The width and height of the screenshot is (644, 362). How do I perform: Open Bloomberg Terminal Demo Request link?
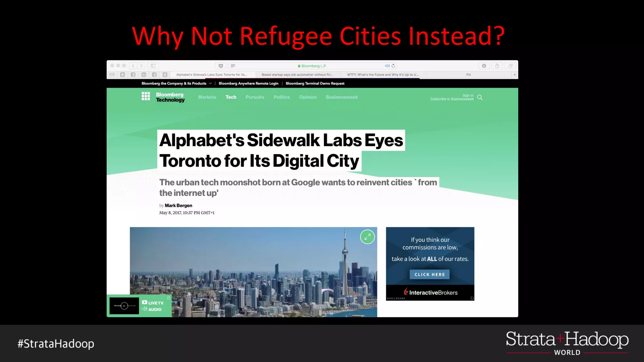pos(315,84)
